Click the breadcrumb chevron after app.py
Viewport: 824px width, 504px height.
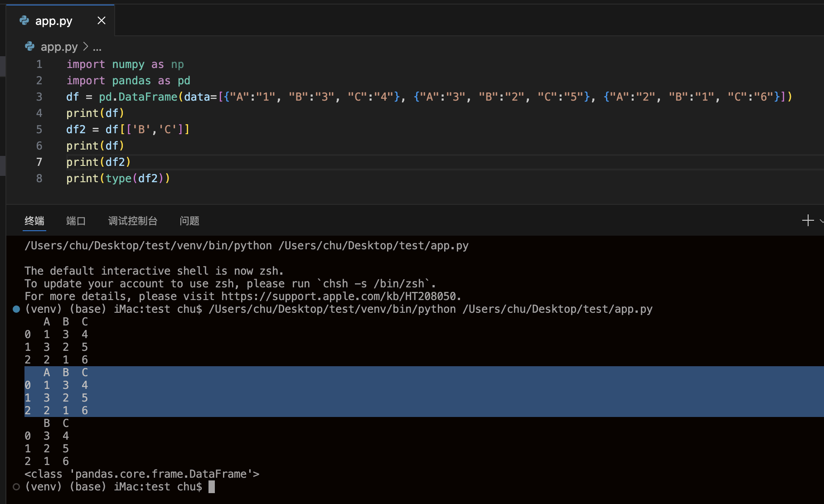86,47
